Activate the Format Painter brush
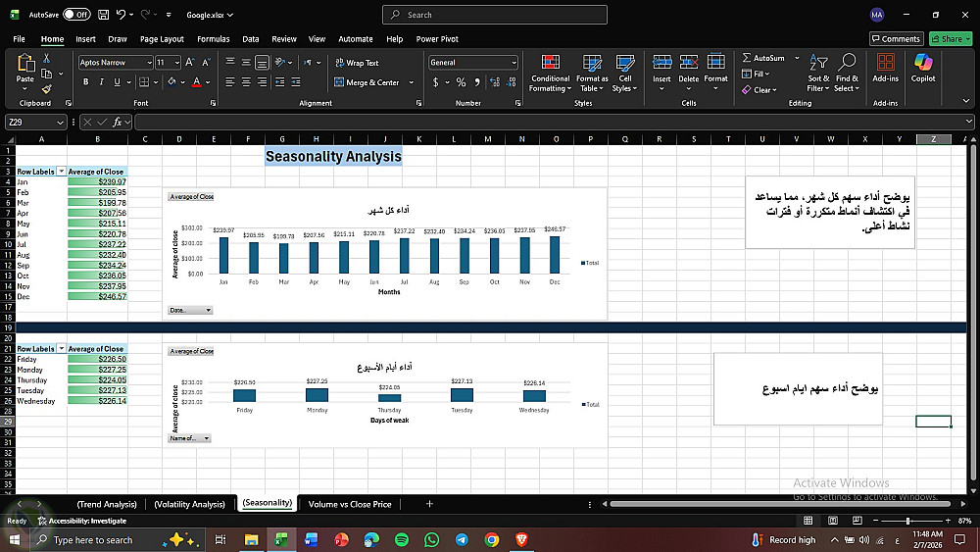The height and width of the screenshot is (552, 980). click(46, 89)
